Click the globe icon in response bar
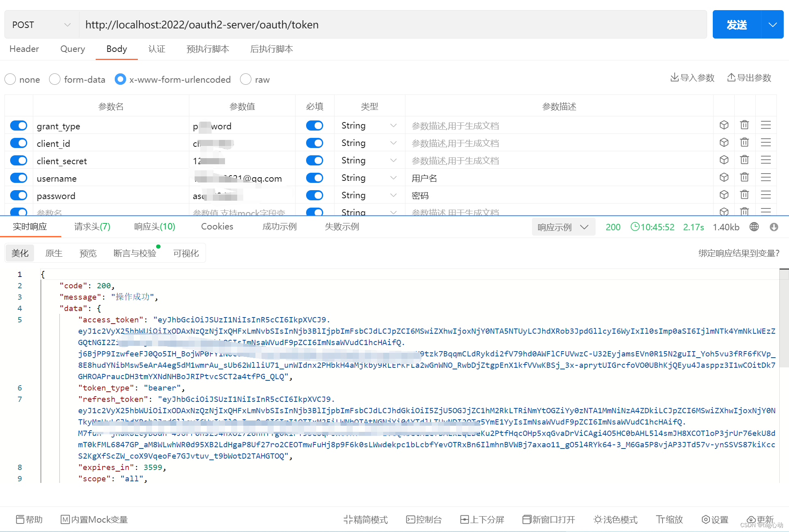 click(x=754, y=227)
